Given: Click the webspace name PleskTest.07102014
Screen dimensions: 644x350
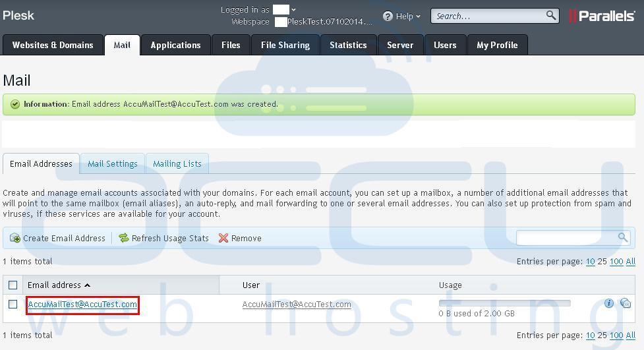Looking at the screenshot, I should [330, 21].
